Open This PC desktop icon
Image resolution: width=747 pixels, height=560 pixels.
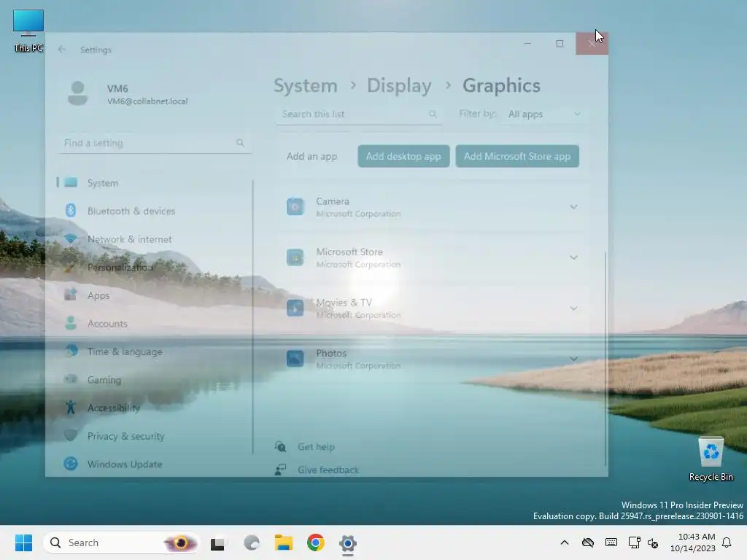28,31
